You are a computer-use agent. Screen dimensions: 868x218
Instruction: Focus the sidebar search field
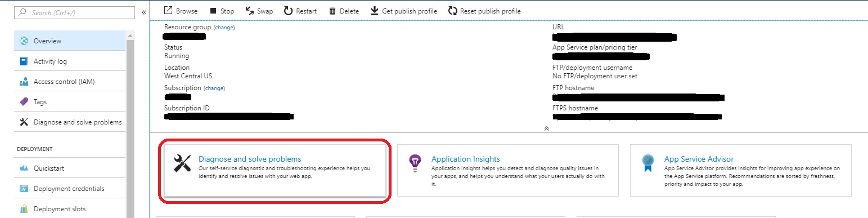click(74, 12)
